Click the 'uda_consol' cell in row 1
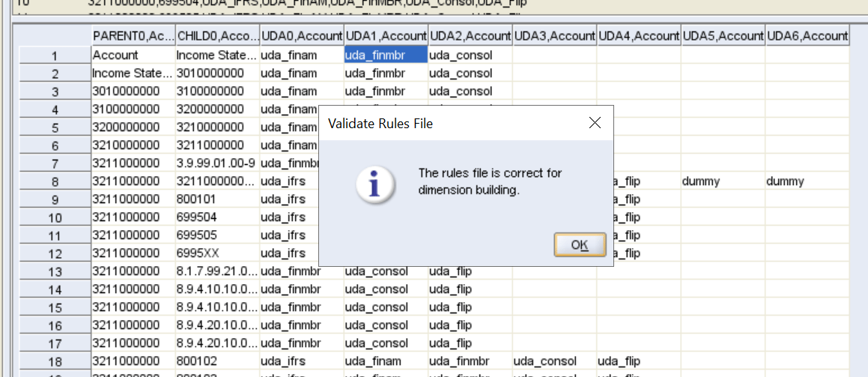The image size is (868, 377). (470, 55)
